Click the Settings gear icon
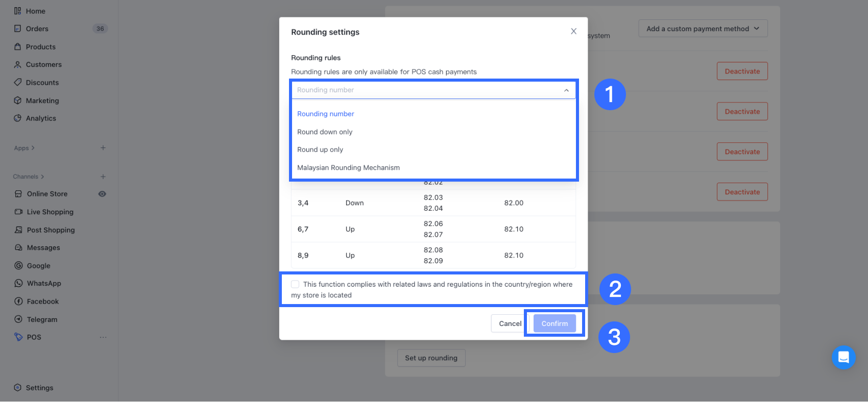The image size is (868, 402). click(x=18, y=388)
